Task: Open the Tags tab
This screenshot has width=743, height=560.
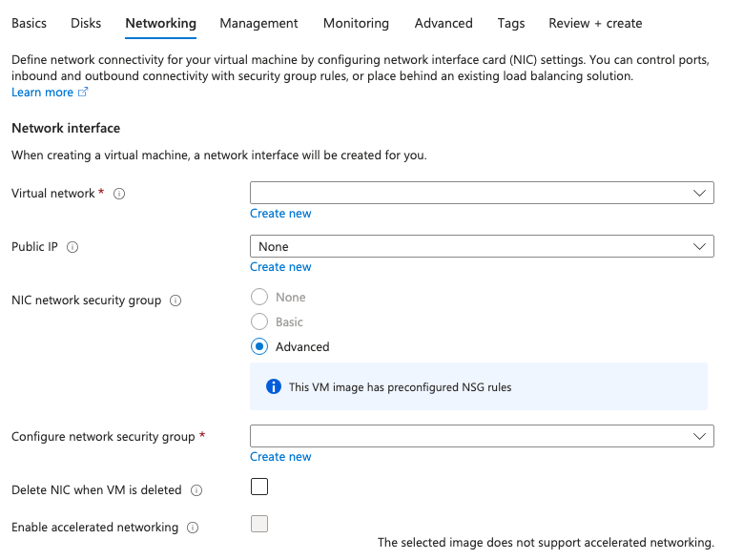Action: tap(511, 23)
